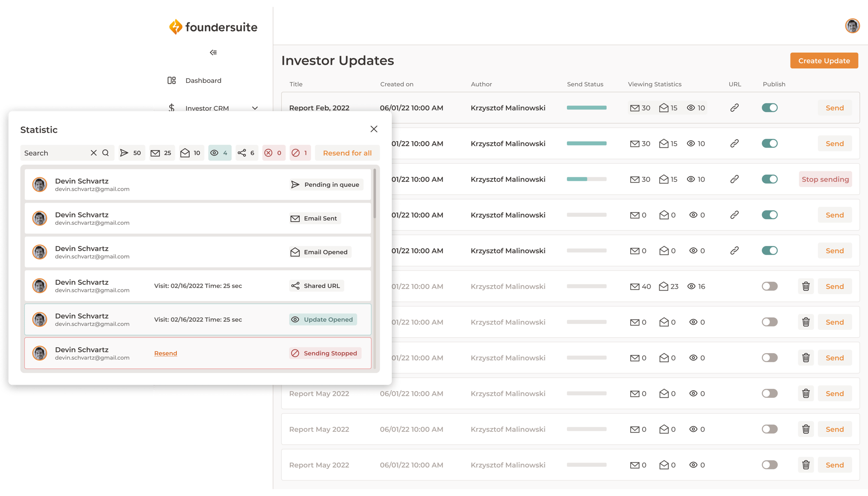The image size is (868, 496).
Task: Filter by shared URL count 6
Action: (246, 153)
